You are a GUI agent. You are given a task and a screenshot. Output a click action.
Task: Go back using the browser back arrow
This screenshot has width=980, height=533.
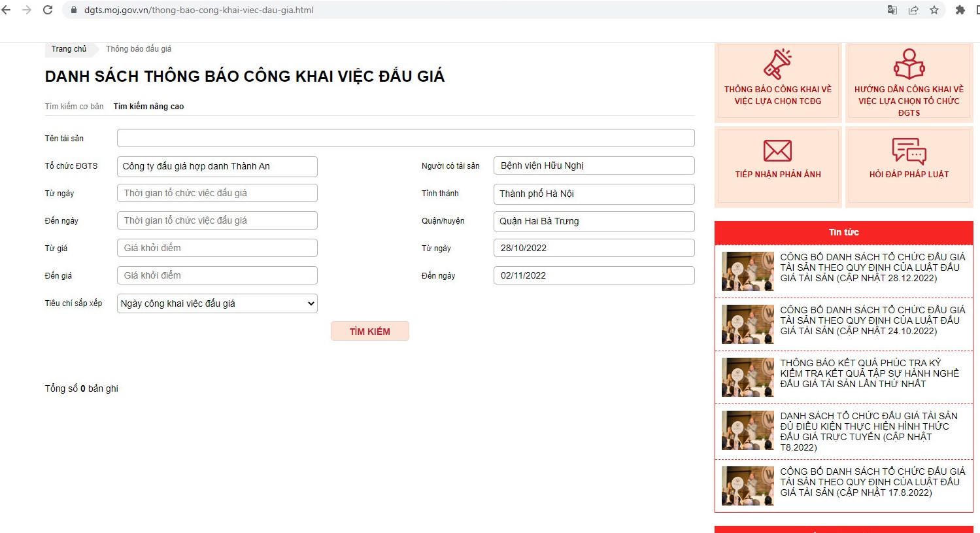(x=7, y=10)
